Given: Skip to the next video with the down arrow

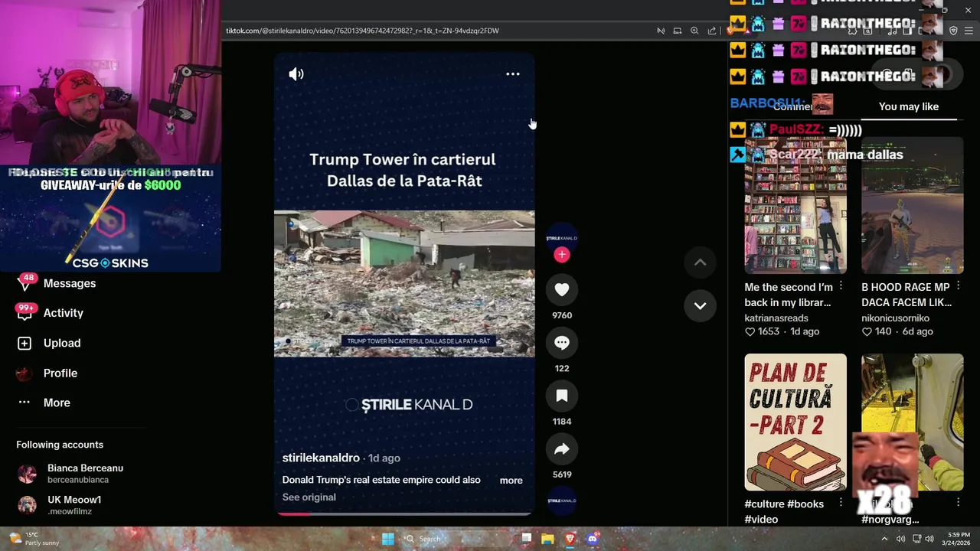Looking at the screenshot, I should [x=700, y=306].
